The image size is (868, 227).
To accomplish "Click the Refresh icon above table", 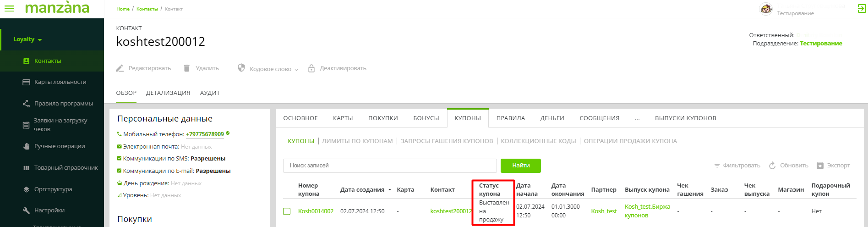I will click(772, 166).
